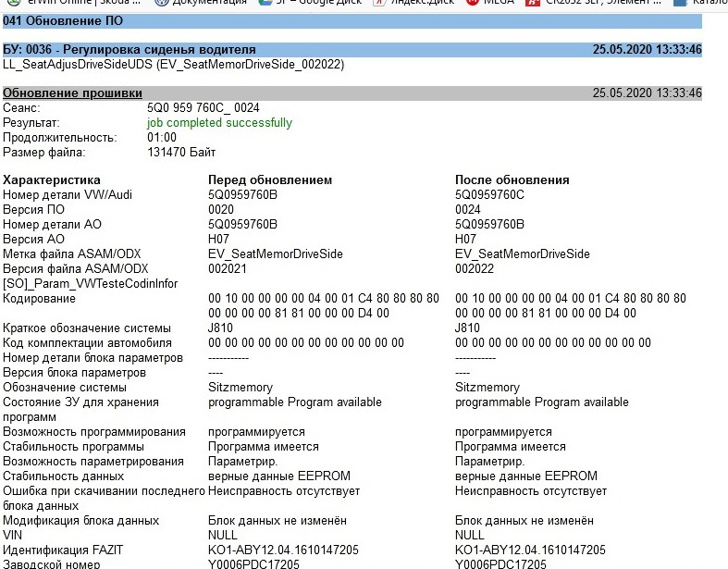728x569 pixels.
Task: Open the Google Диск bookmark
Action: coord(310,3)
